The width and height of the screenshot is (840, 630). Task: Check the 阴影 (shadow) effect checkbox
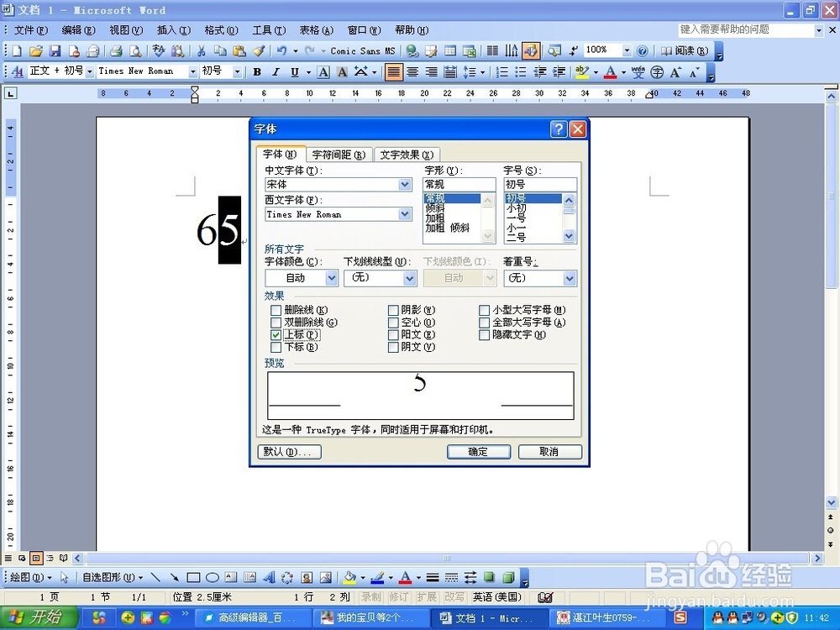[x=393, y=309]
